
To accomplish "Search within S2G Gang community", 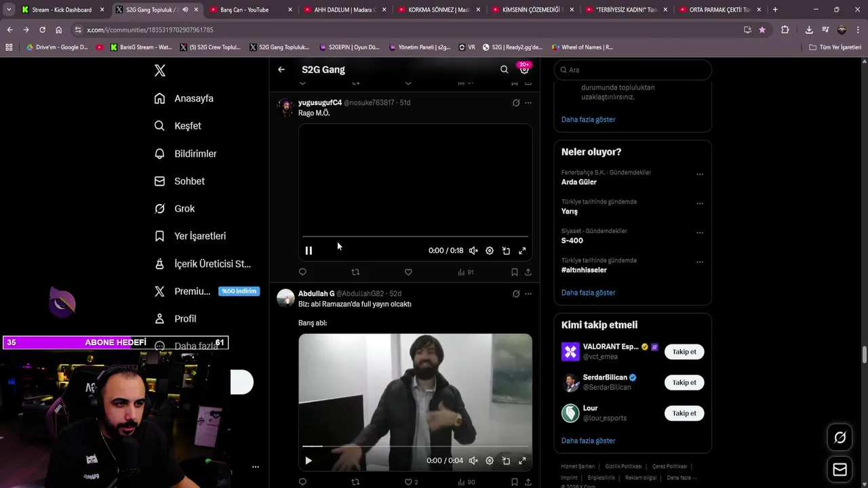I will pyautogui.click(x=504, y=70).
